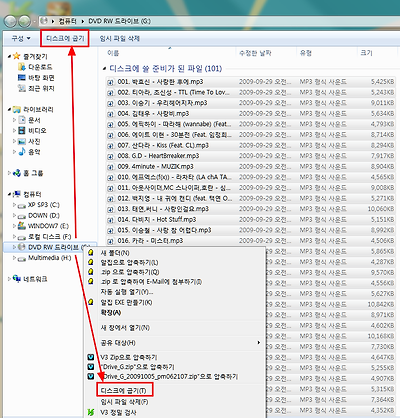Click the 디스크에 굽기 toolbar button
400x418 pixels.
65,38
